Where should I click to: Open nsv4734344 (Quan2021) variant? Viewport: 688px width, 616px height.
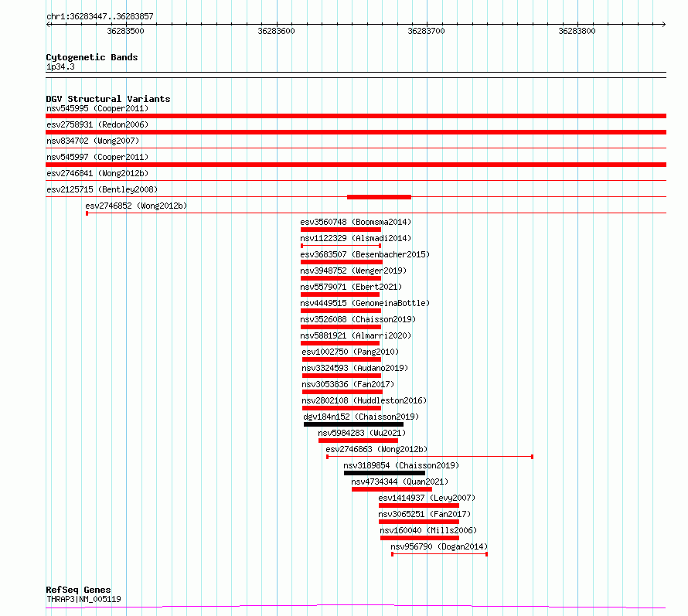point(400,482)
